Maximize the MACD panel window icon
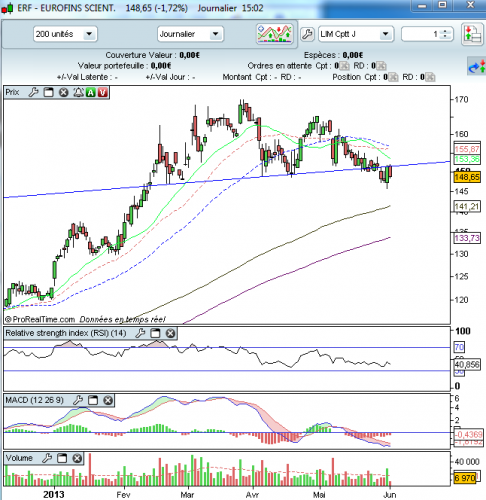The image size is (486, 500). click(x=93, y=400)
